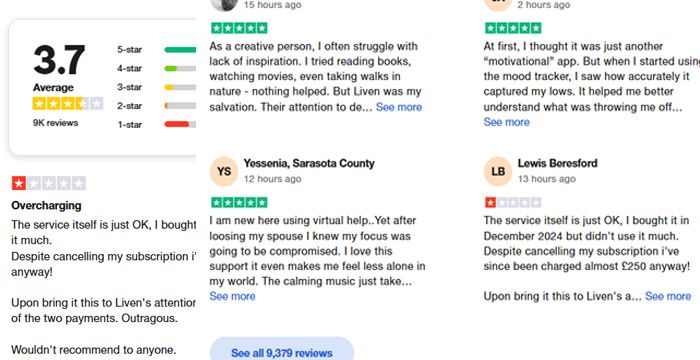This screenshot has width=700, height=360.
Task: Click the five-star rating above creative person review
Action: point(239,28)
